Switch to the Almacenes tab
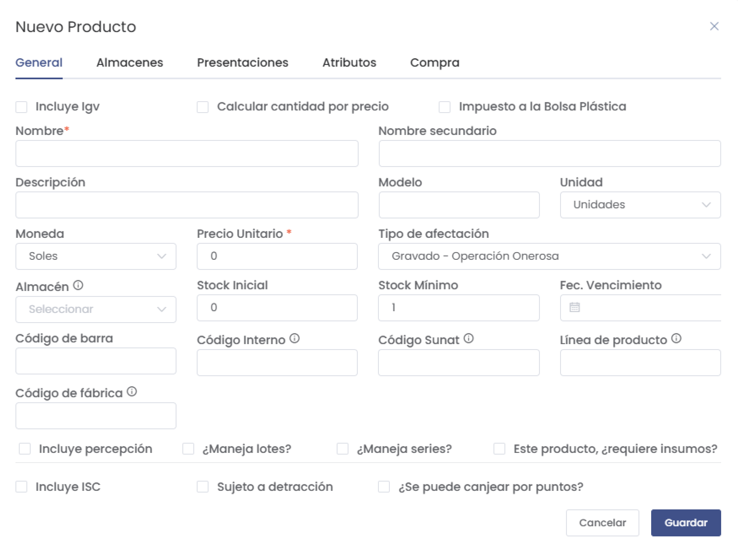 pyautogui.click(x=130, y=63)
